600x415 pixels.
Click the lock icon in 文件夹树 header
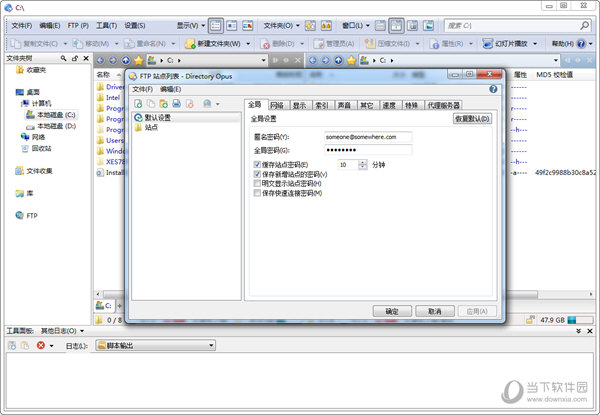point(75,58)
